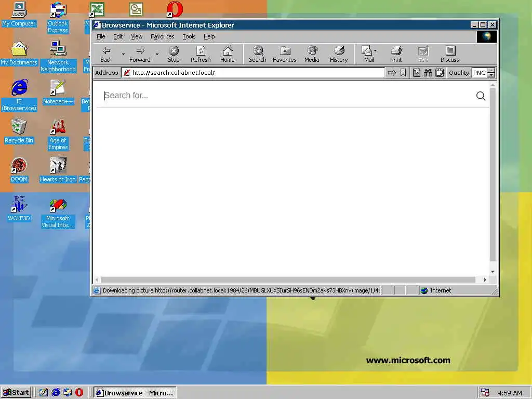This screenshot has height=399, width=532.
Task: Select the Network Neighborhood desktop icon
Action: point(58,57)
